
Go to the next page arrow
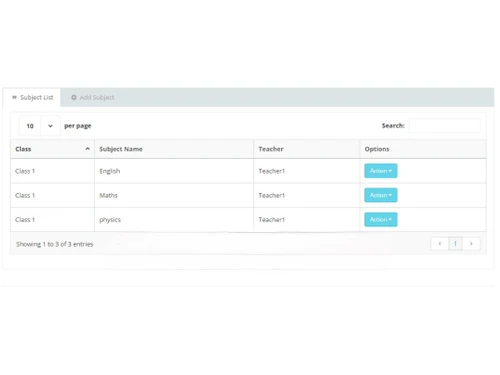[471, 244]
